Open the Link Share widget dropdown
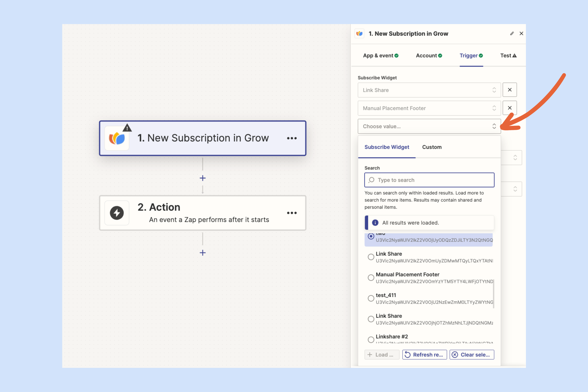This screenshot has width=588, height=392. click(429, 90)
